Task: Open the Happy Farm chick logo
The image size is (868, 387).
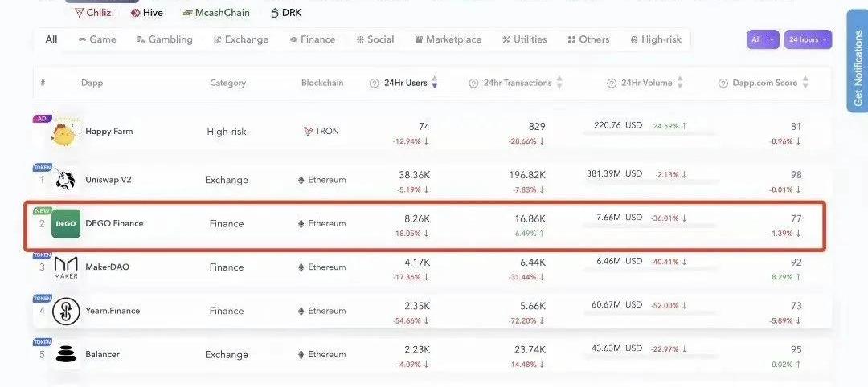Action: (x=65, y=133)
